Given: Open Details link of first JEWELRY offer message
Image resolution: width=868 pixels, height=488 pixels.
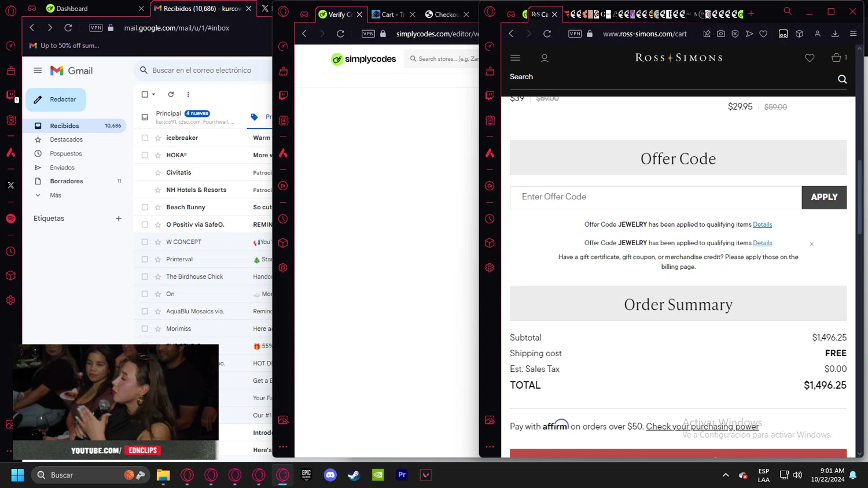Looking at the screenshot, I should coord(762,224).
